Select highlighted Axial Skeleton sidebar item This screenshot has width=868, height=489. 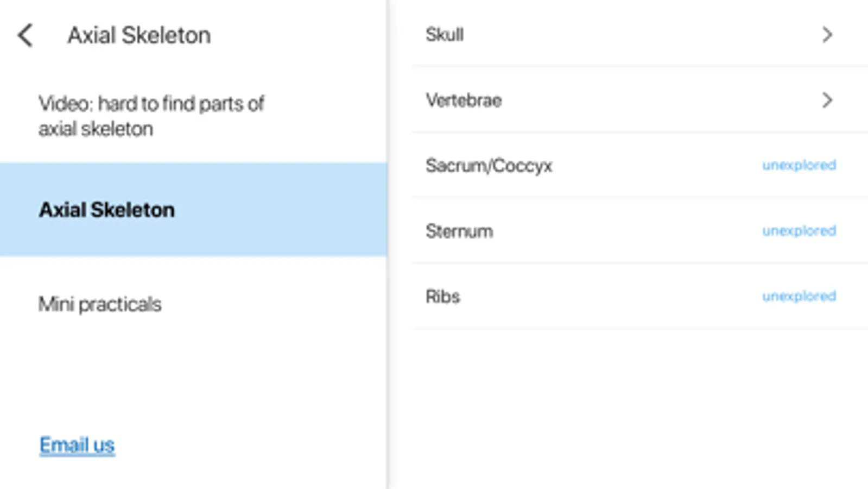107,210
